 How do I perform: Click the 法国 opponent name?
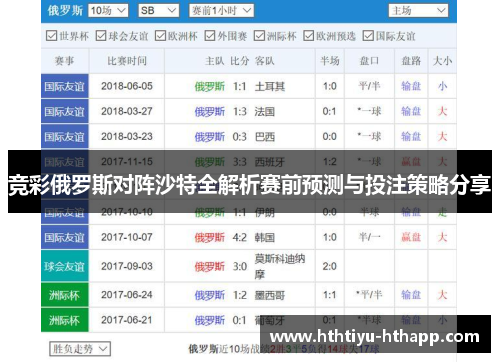coord(265,111)
